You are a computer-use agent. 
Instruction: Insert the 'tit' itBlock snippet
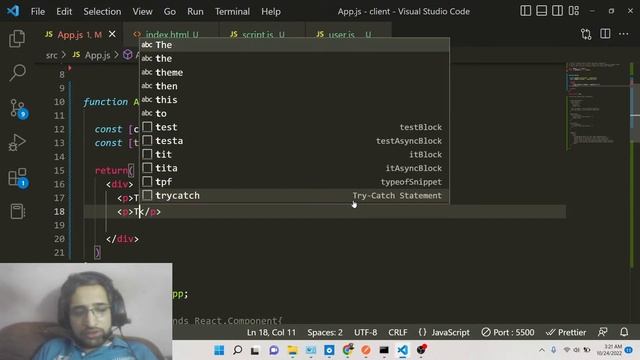click(294, 154)
